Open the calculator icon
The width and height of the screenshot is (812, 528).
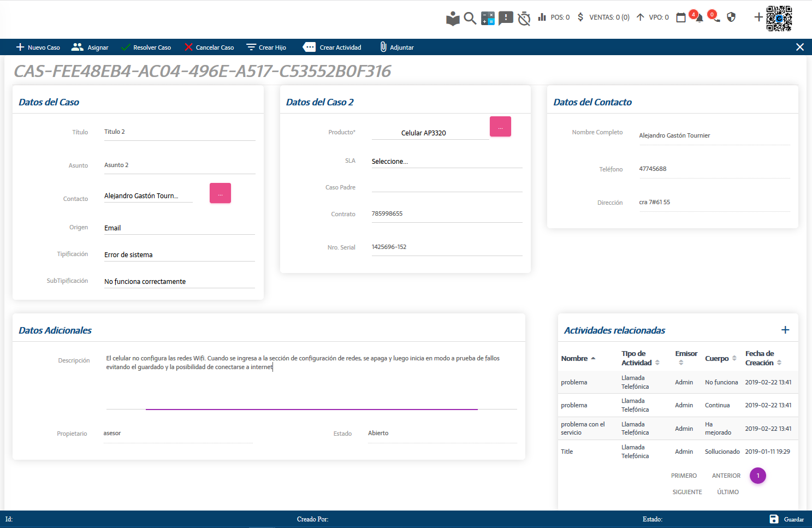click(488, 18)
